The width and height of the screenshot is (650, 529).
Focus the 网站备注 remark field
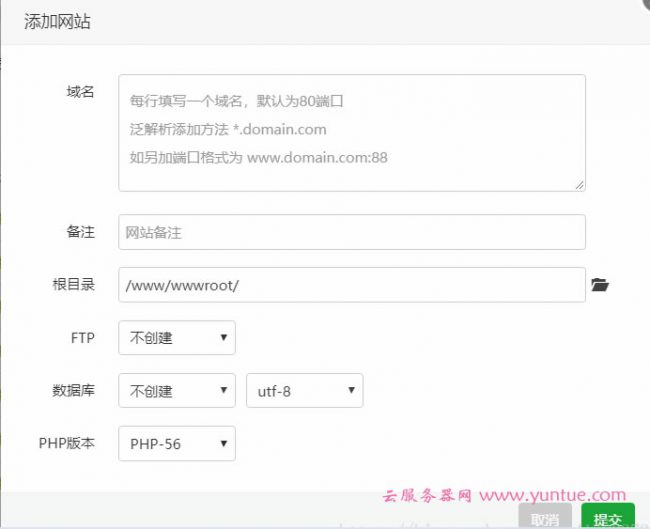coord(351,232)
